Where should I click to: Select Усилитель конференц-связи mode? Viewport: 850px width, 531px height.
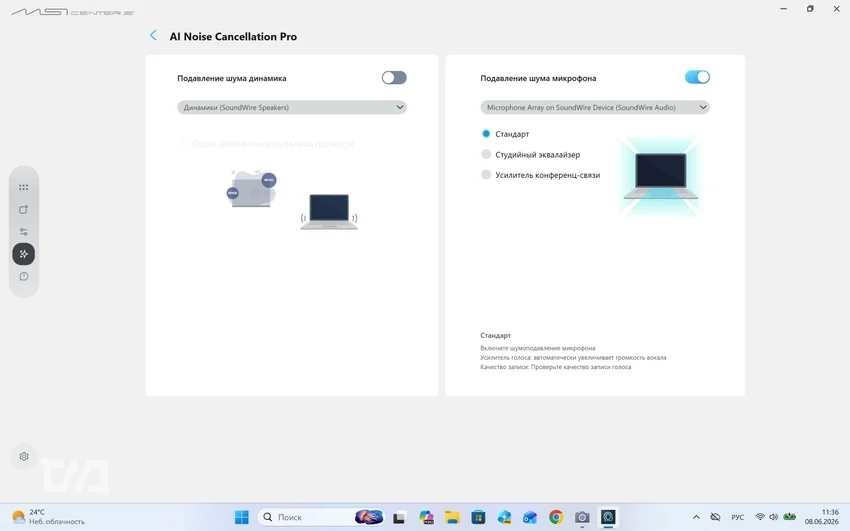(x=486, y=174)
